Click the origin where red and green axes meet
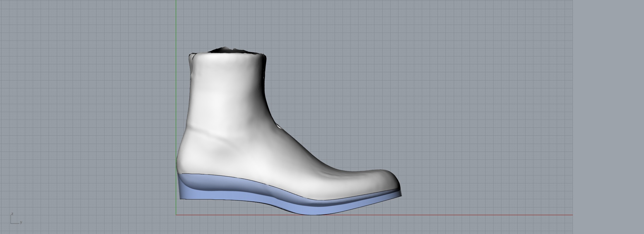The width and height of the screenshot is (644, 234). coord(176,215)
